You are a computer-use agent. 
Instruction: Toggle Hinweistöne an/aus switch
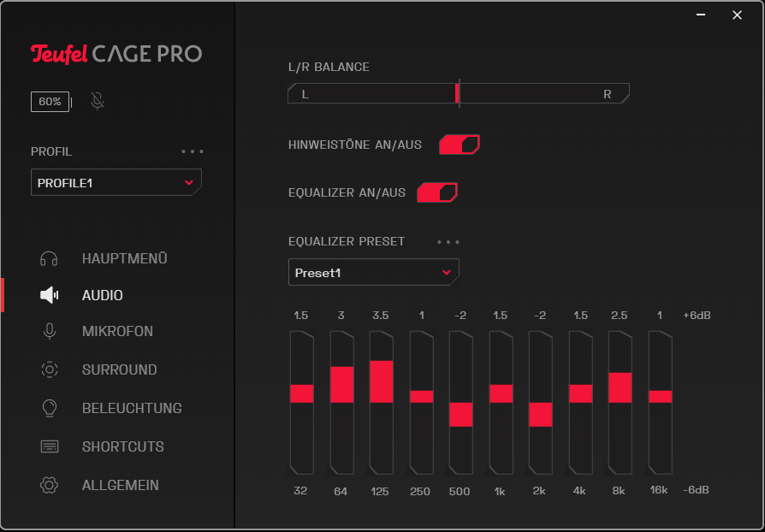tap(460, 145)
